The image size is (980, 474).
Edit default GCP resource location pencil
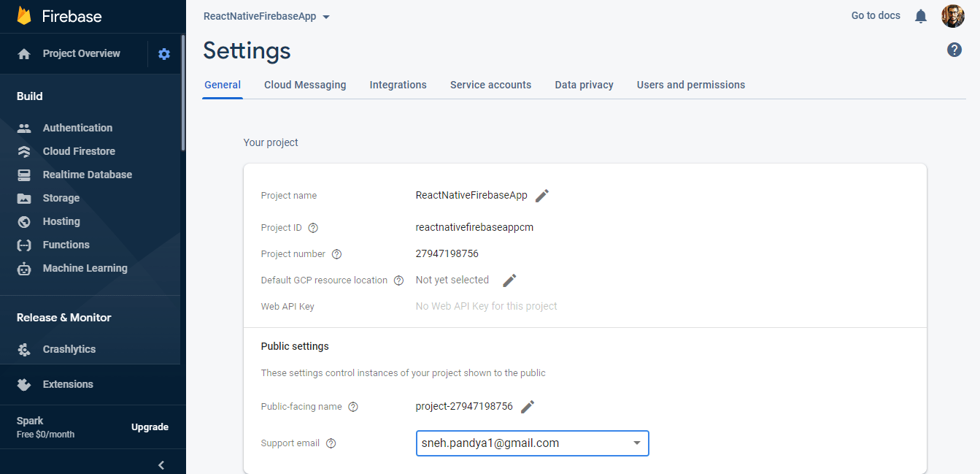point(509,280)
